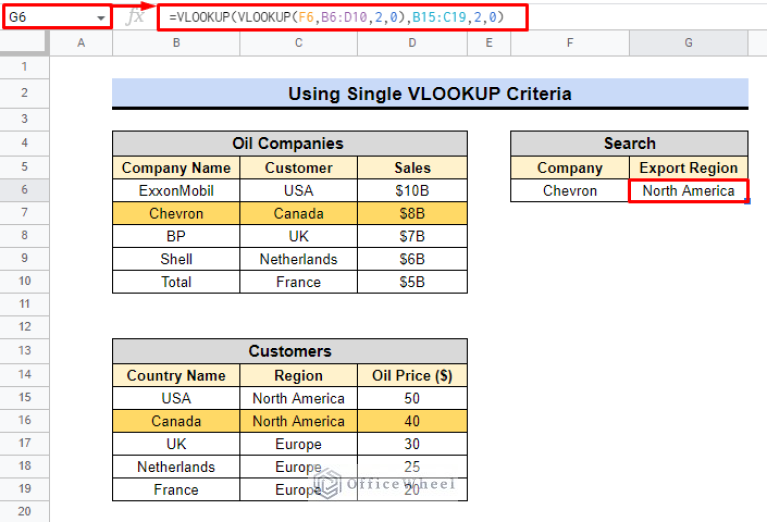
Task: Select the 'Europe' region cell for UK
Action: coord(298,444)
